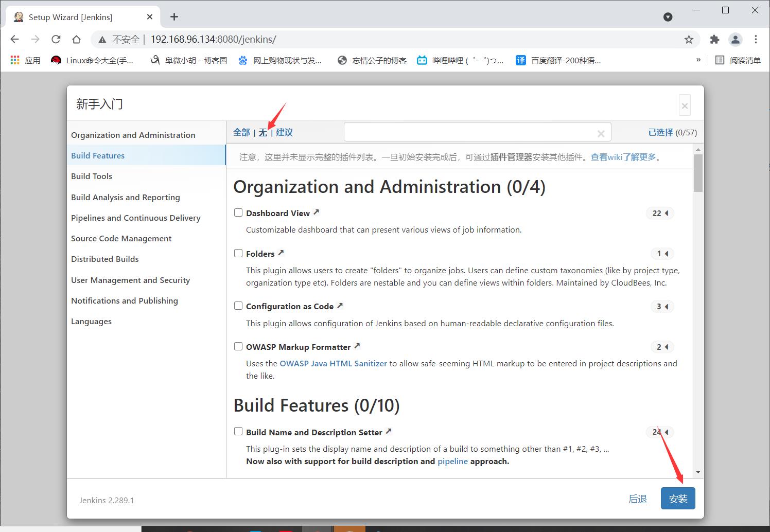Open 哔哩哔哩 bookmark
Image resolution: width=770 pixels, height=532 pixels.
pos(460,60)
